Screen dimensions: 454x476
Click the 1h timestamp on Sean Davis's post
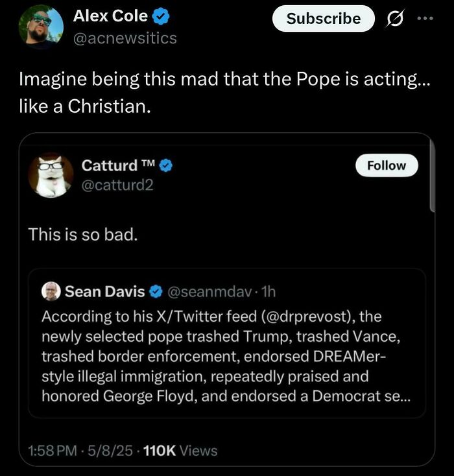click(267, 292)
